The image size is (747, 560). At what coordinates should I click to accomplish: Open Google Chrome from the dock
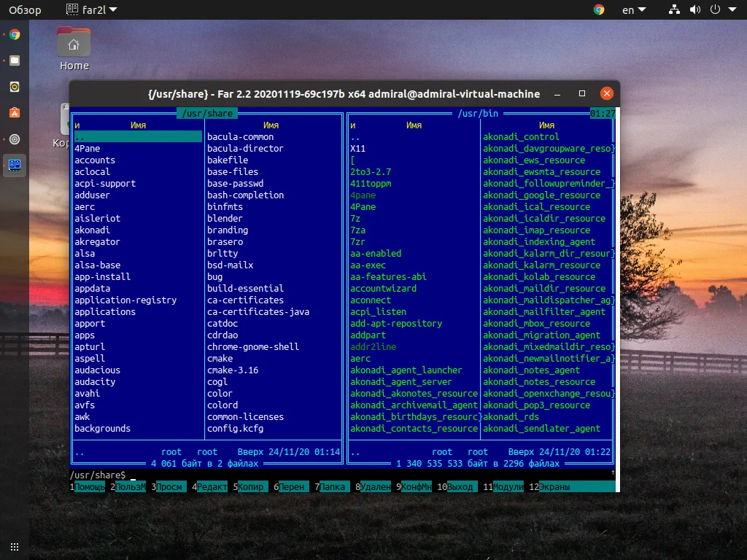click(14, 34)
